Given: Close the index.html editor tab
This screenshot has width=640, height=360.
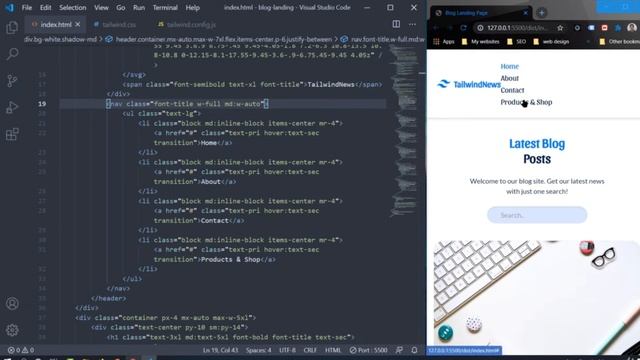Looking at the screenshot, I should click(78, 24).
